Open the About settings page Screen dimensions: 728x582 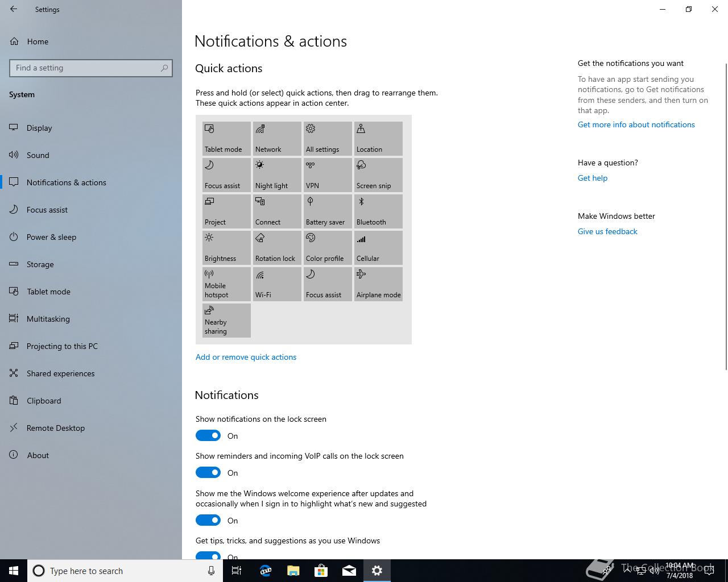91,455
